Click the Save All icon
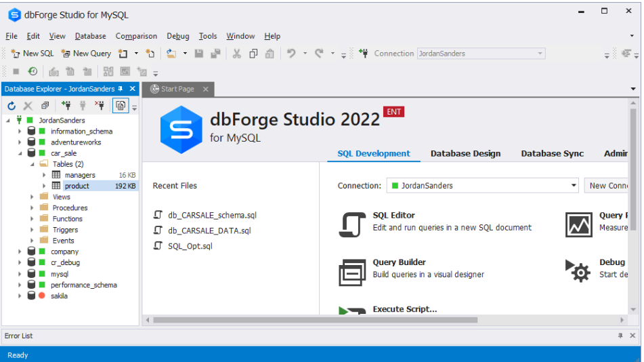 coord(215,54)
